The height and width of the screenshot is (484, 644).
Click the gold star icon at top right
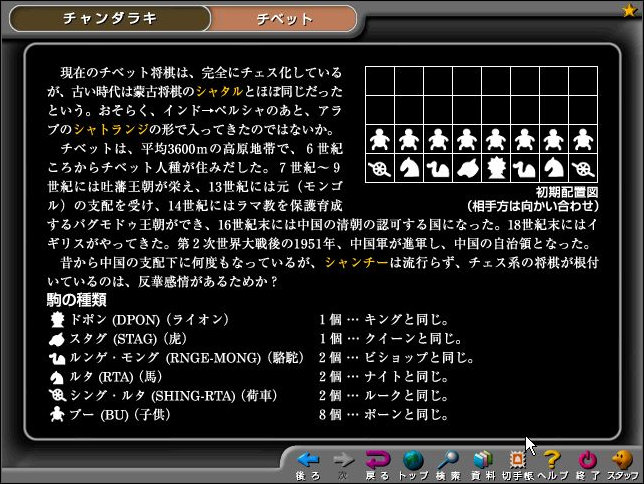tap(630, 11)
